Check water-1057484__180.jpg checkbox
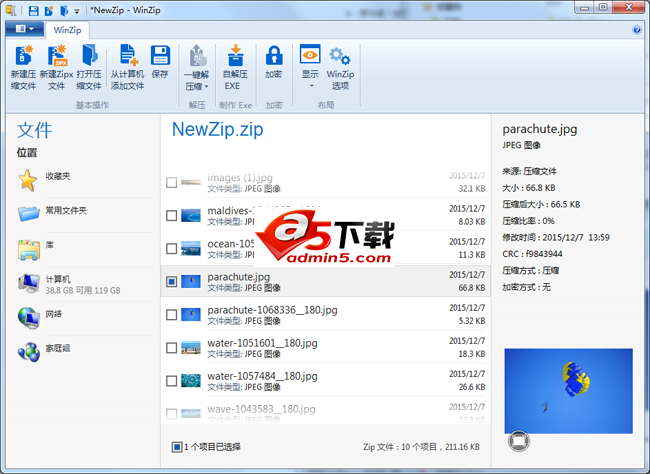 point(171,381)
